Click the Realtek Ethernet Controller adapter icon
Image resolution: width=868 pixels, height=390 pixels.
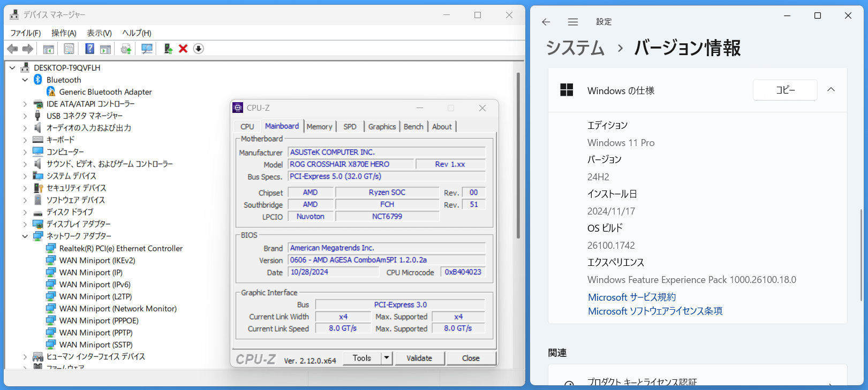coord(51,248)
